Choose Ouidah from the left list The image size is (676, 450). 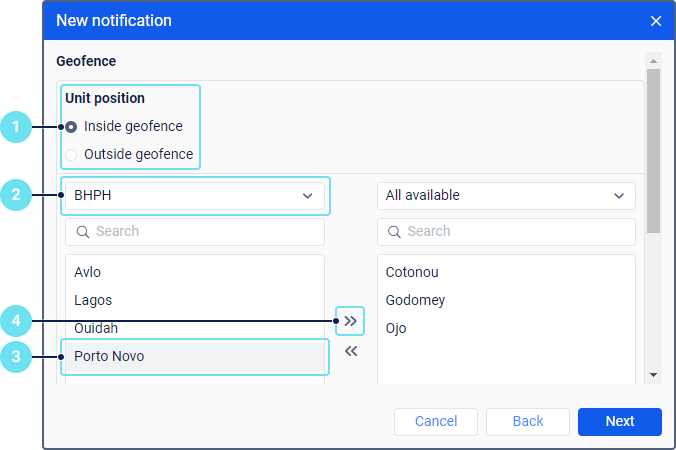pyautogui.click(x=97, y=328)
